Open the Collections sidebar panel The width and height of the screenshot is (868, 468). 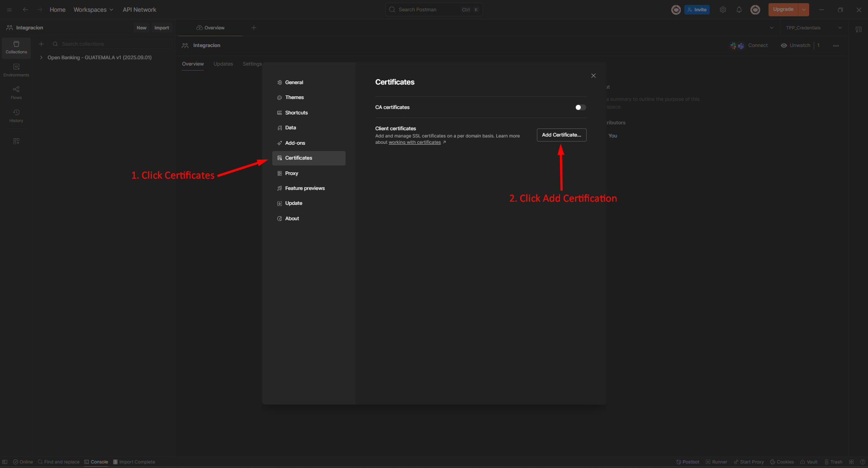point(16,47)
